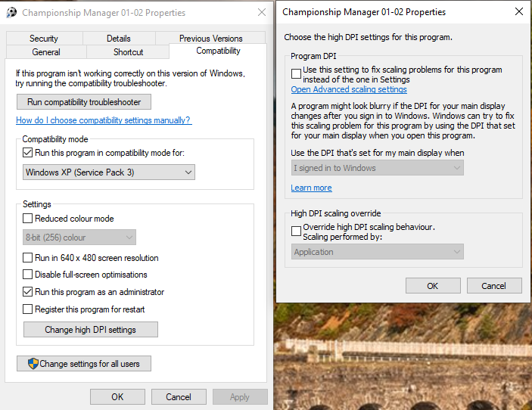Toggle Run this program in compatibility mode
This screenshot has height=410, width=532.
pos(27,153)
